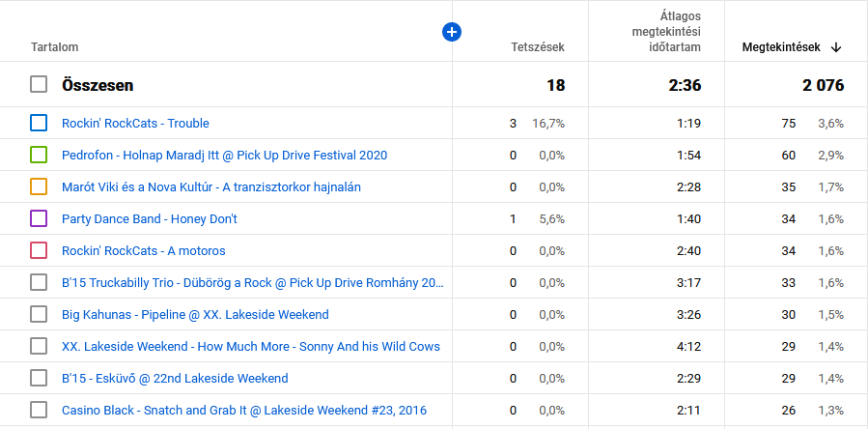This screenshot has height=429, width=868.
Task: Uncheck the red Rockin' RockCats - A motoros checkbox
Action: [39, 250]
